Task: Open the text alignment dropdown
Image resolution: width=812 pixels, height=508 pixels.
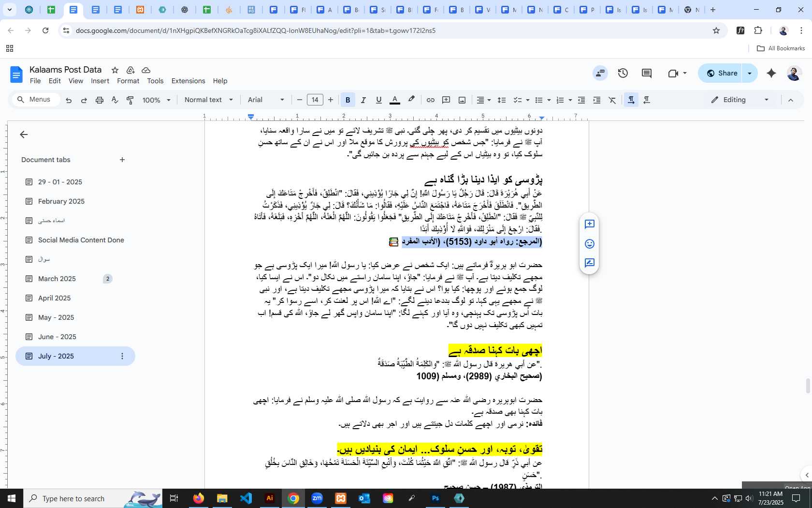Action: [x=484, y=100]
